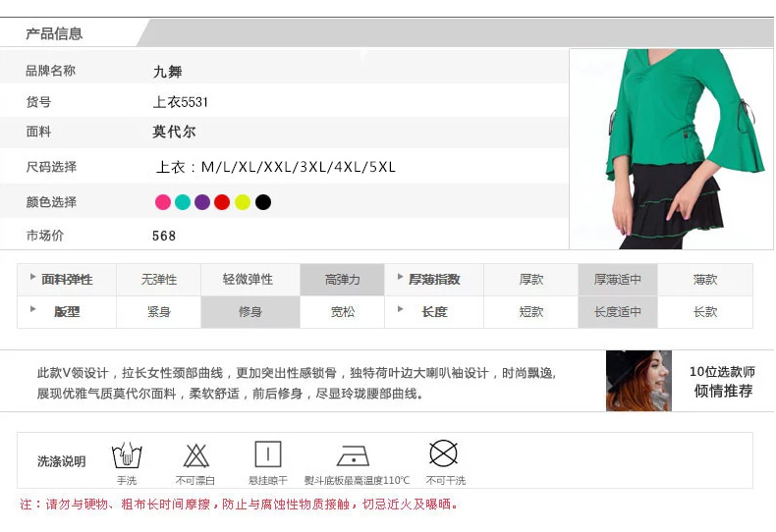776x532 pixels.
Task: Click the stylist photo next to 倾情推荐
Action: (638, 380)
